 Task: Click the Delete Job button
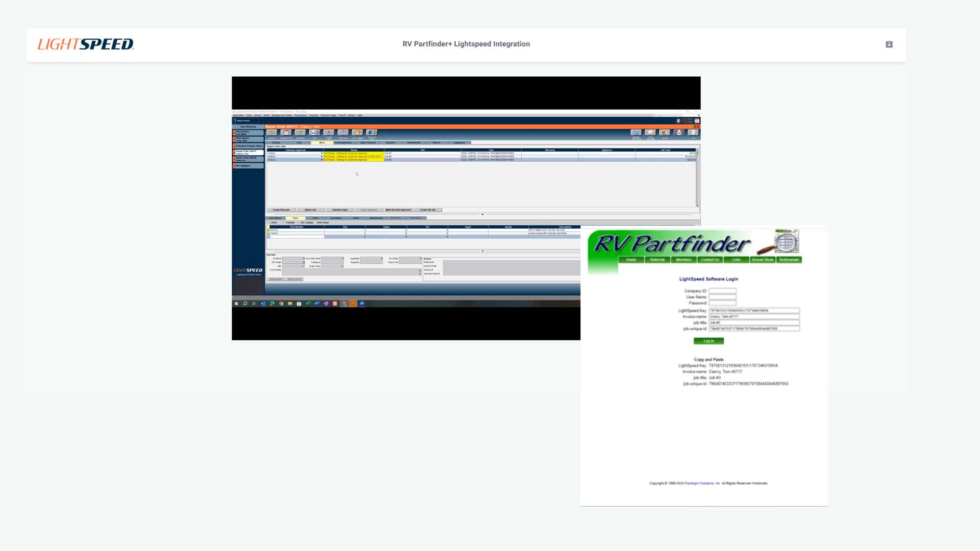310,210
